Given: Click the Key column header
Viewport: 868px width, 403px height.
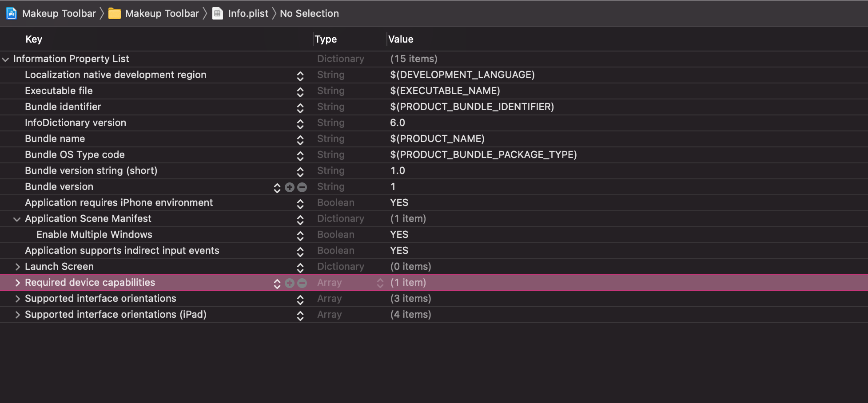Looking at the screenshot, I should click(x=34, y=39).
